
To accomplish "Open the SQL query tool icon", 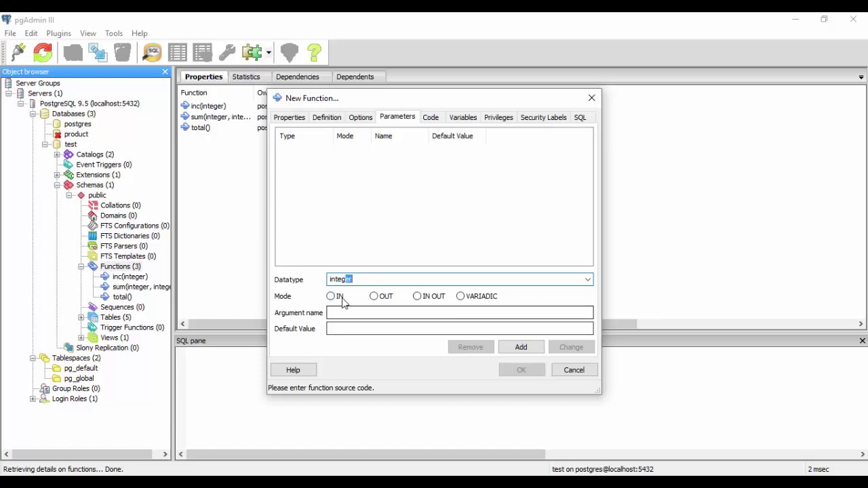I will pyautogui.click(x=153, y=52).
